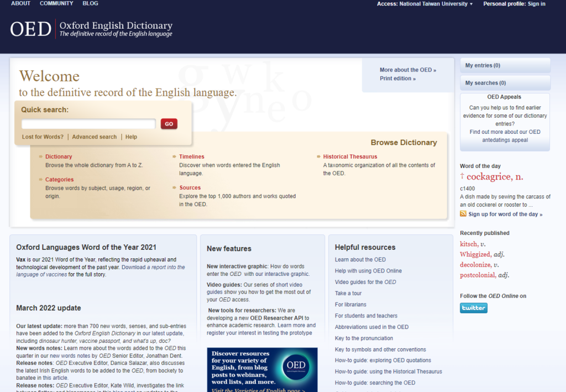Screen dimensions: 566x392
Task: Open the My searches (0) panel
Action: click(505, 83)
